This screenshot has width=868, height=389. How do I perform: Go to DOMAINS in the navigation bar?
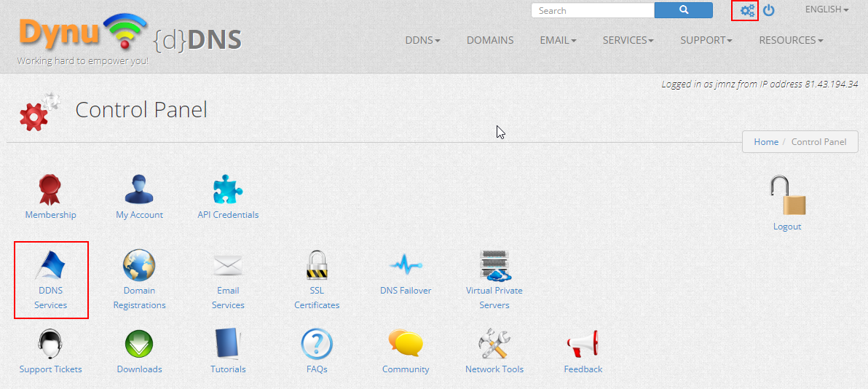click(x=490, y=41)
